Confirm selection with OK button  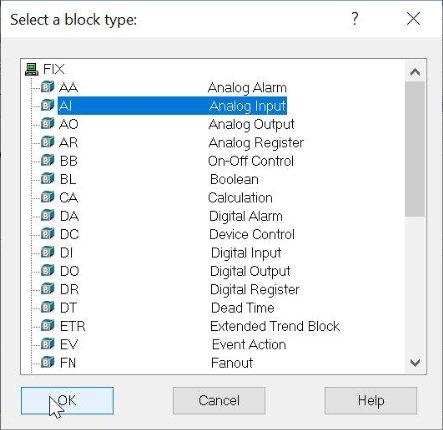coord(67,401)
